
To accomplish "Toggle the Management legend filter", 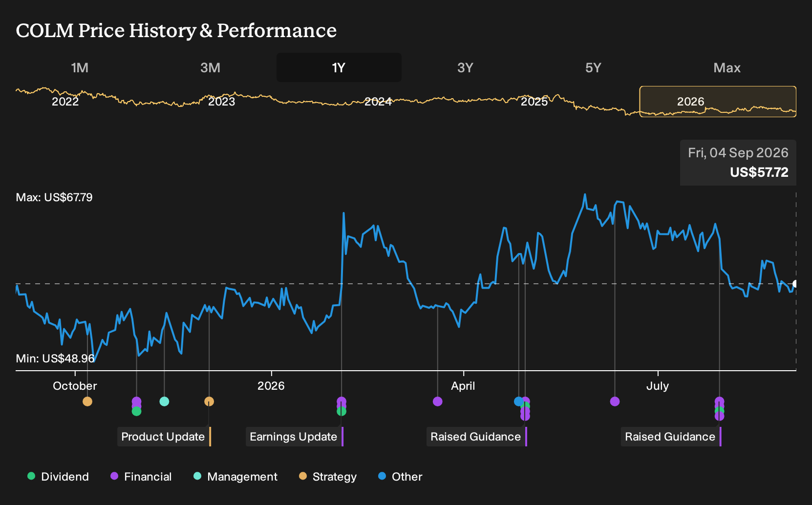I will [235, 477].
